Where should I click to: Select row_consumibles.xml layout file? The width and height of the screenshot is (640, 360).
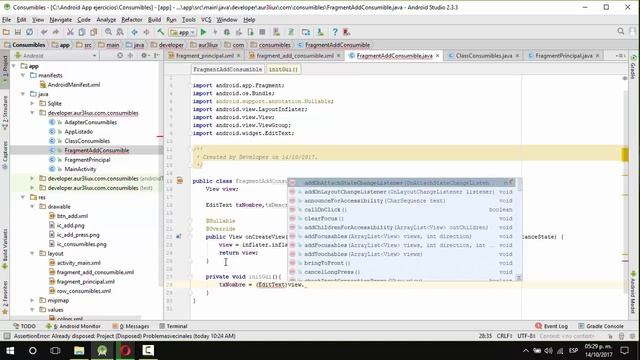[84, 291]
